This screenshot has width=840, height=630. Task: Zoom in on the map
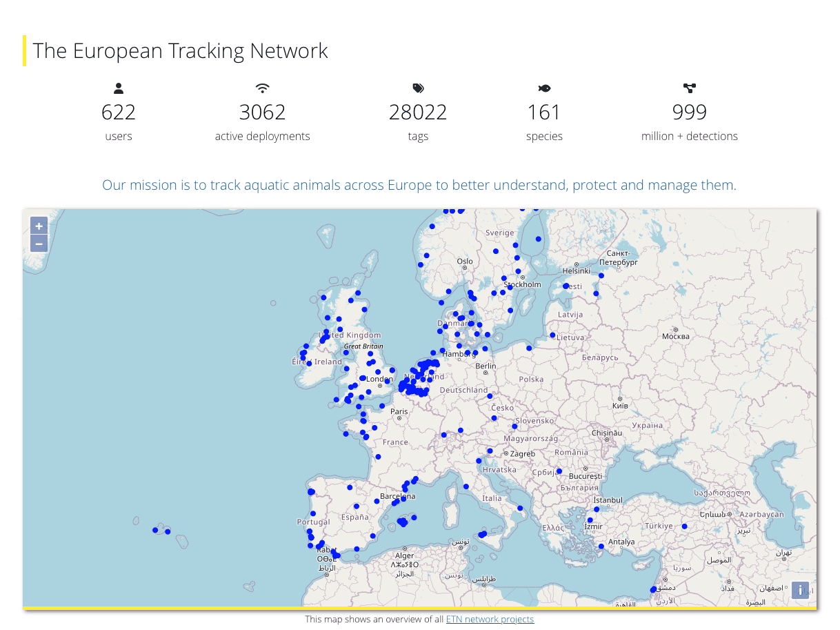39,226
